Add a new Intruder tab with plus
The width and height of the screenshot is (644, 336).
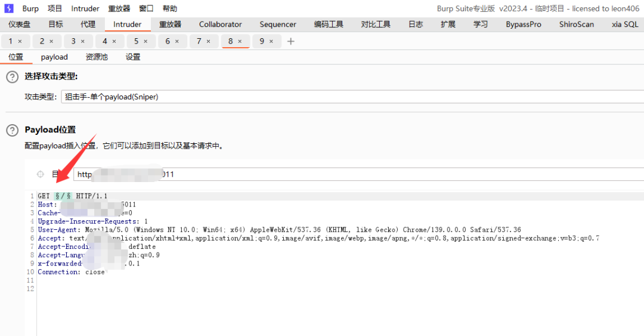click(291, 42)
